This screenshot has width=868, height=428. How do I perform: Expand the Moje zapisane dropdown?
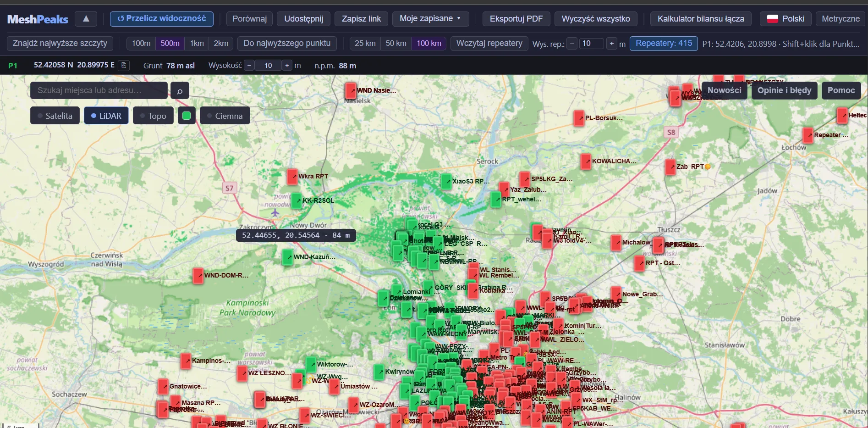[430, 19]
